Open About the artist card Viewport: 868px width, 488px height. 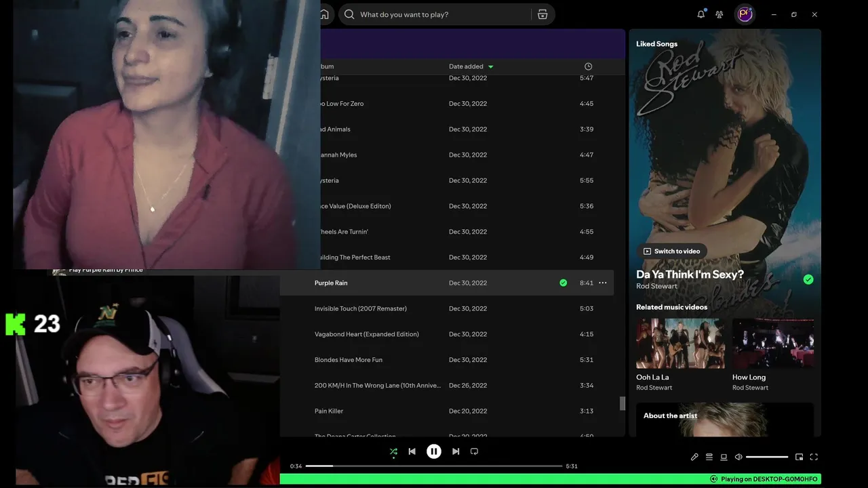pos(725,420)
